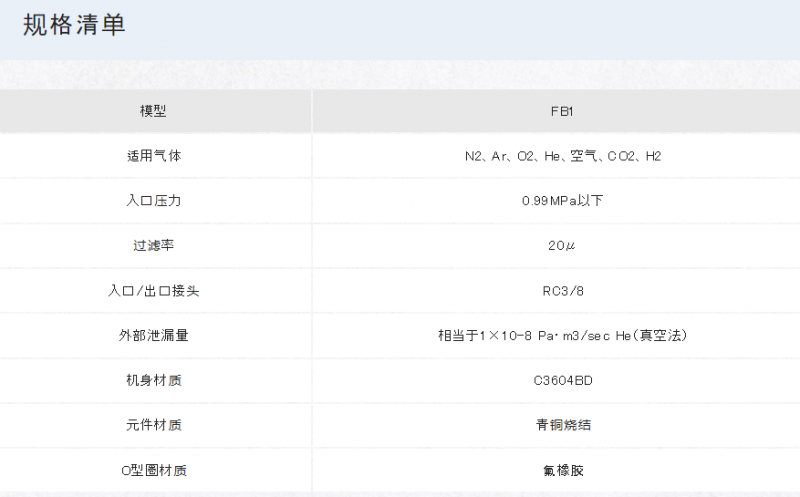Click the 0.99MPa以下 value
Image resolution: width=800 pixels, height=497 pixels.
(562, 201)
